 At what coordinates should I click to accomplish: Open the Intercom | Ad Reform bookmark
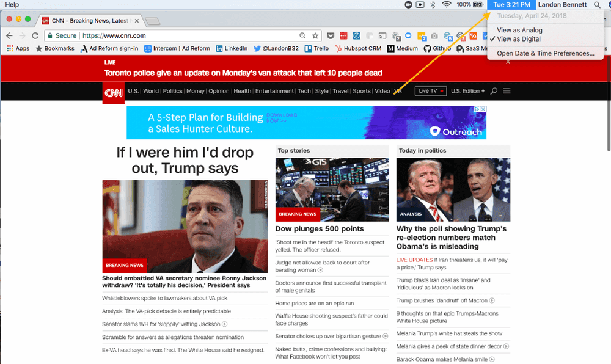pyautogui.click(x=177, y=48)
